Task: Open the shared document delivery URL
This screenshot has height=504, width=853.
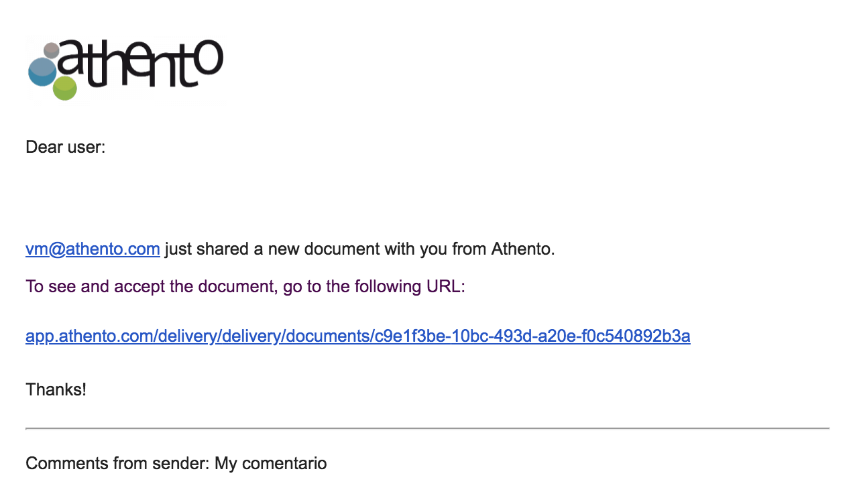Action: [357, 336]
